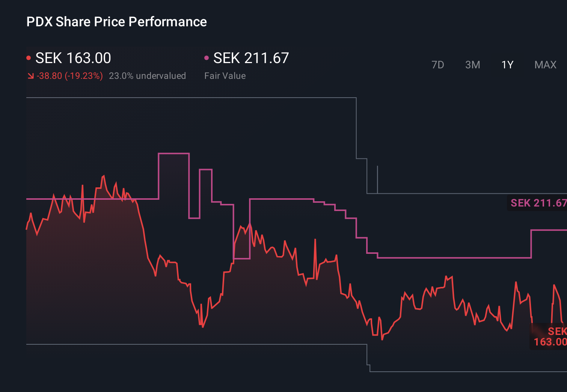This screenshot has width=567, height=392.
Task: Click the pink Fair Value legend dot
Action: (x=206, y=57)
